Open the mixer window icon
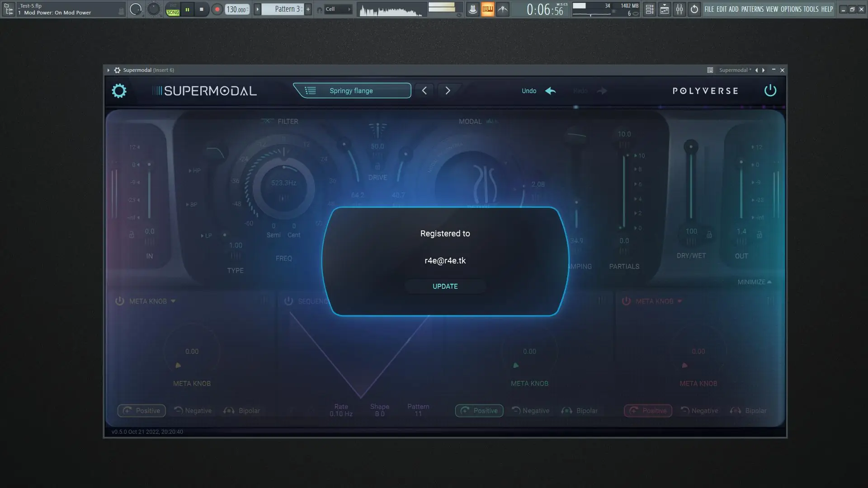This screenshot has width=868, height=488. pos(679,9)
